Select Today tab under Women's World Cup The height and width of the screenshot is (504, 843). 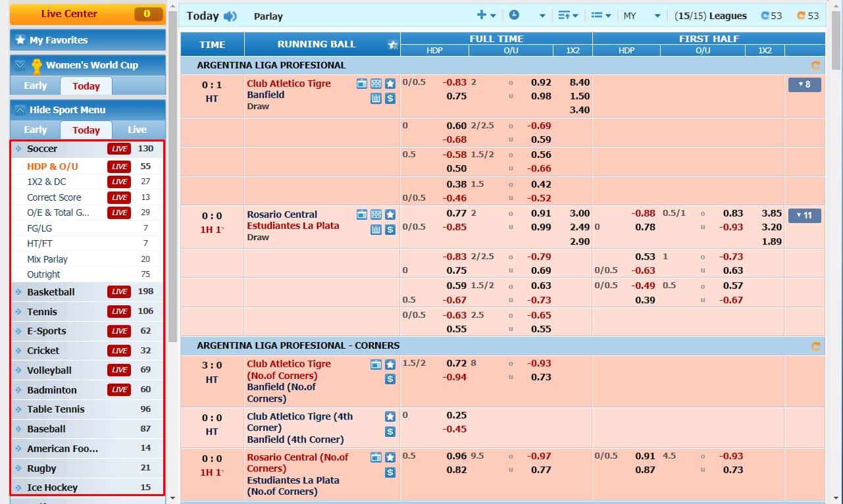tap(86, 86)
